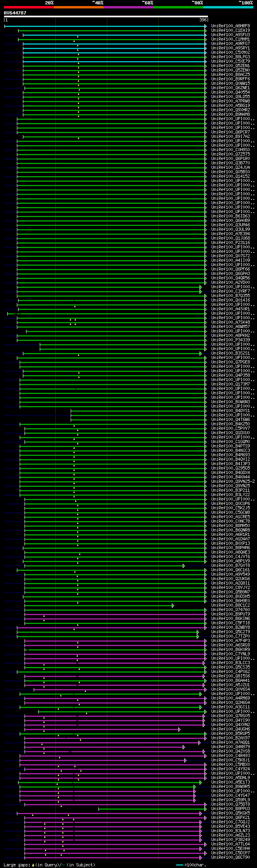Click the UniRef100_Q6PCR7 hit
Image resolution: width=257 pixels, height=868 pixels.
(230, 132)
